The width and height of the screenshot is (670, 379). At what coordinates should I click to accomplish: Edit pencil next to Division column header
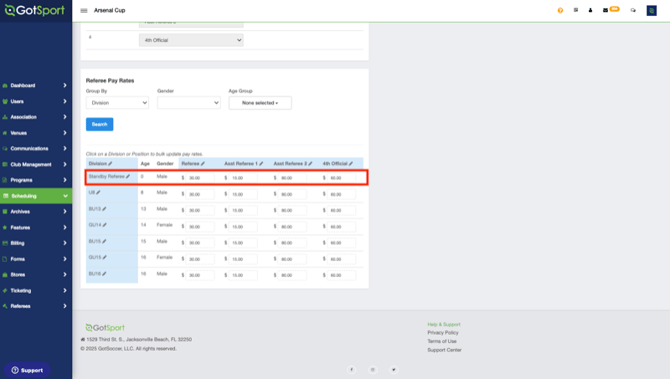[110, 164]
